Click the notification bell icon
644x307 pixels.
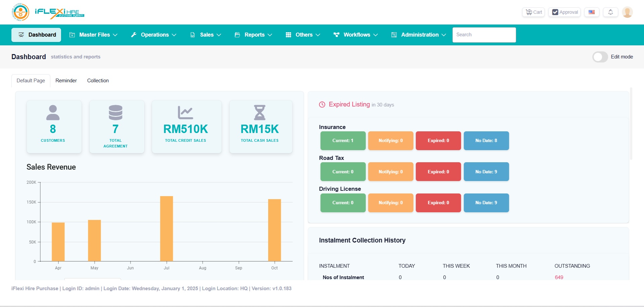pyautogui.click(x=610, y=12)
